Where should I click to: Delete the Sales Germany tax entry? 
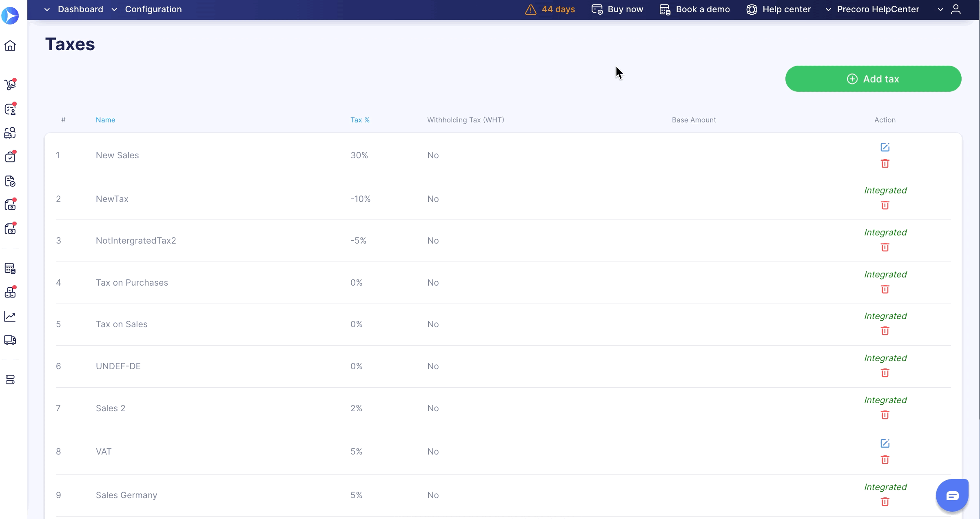(x=885, y=502)
